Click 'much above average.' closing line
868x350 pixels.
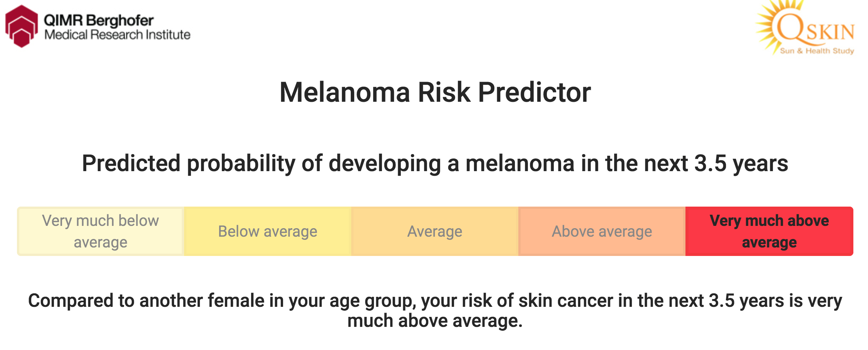click(x=435, y=321)
